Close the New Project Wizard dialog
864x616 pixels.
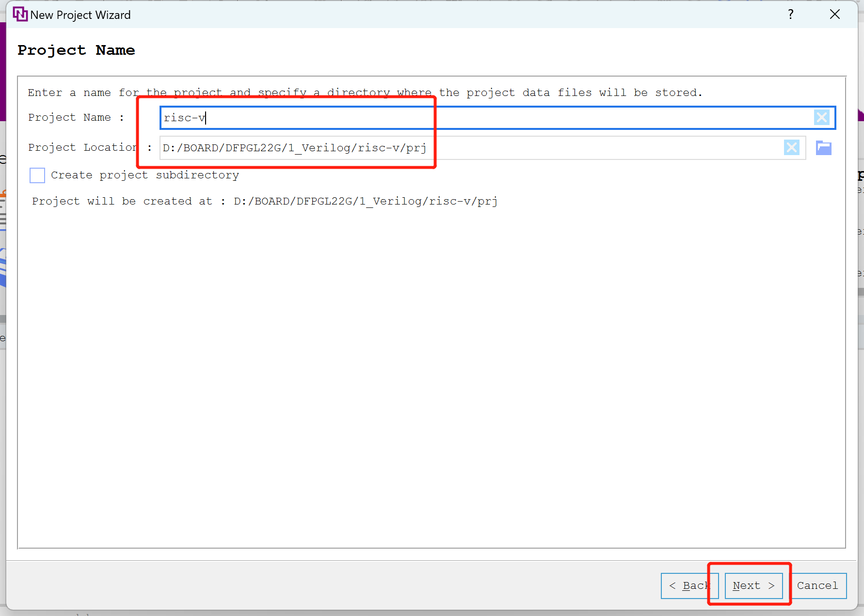tap(834, 15)
